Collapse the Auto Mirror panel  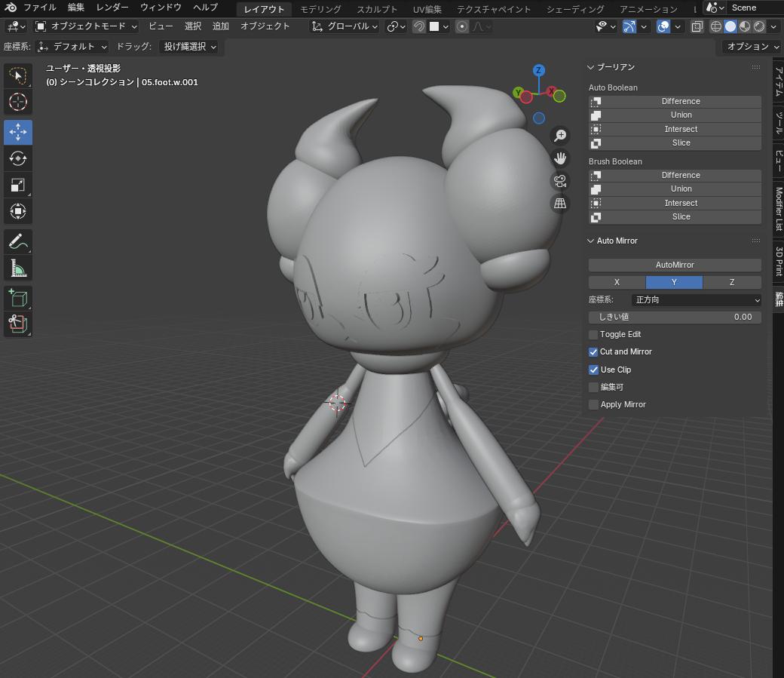click(592, 241)
